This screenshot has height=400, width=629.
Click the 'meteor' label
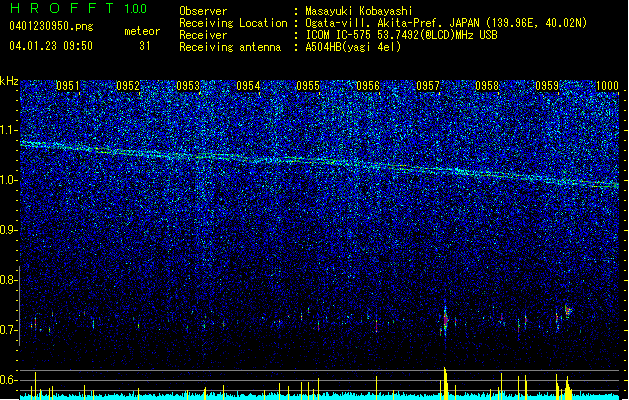coord(142,31)
